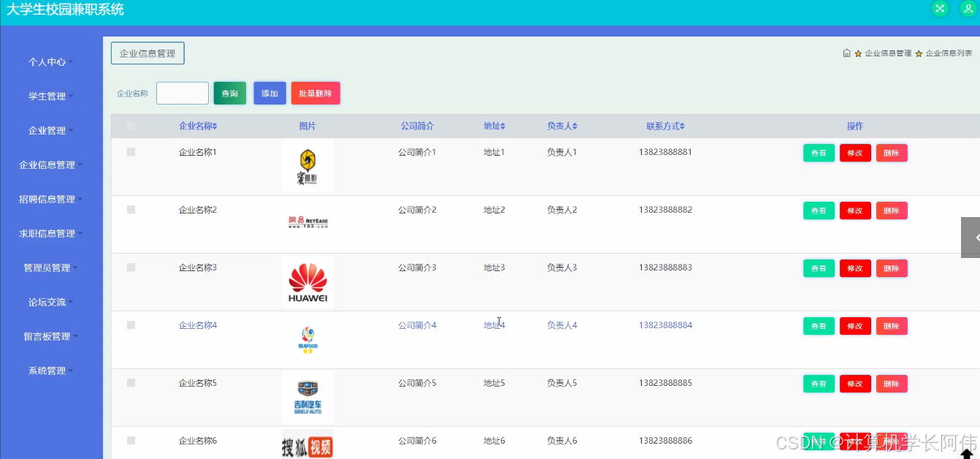The width and height of the screenshot is (980, 459).
Task: Click 修改 for 企业名称1
Action: point(855,153)
